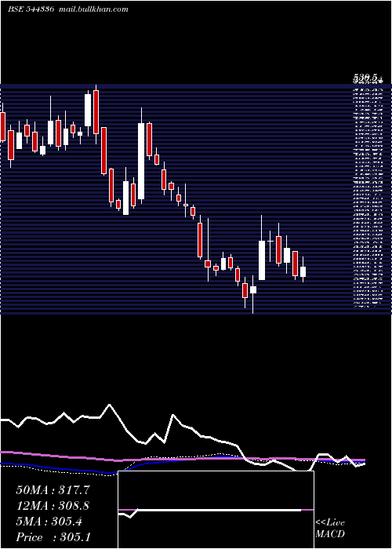Click the 50MA : 317.7 value

point(53,490)
